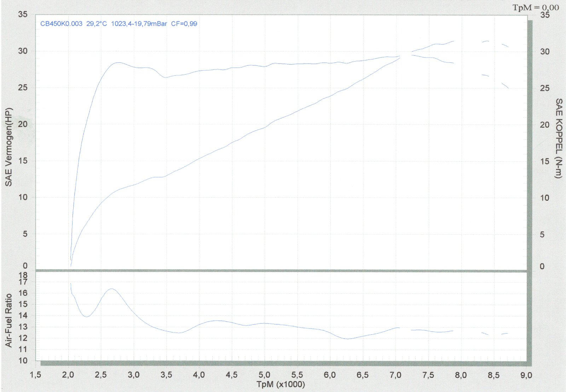
Task: Click the 20 tick on right torque axis
Action: pos(544,125)
